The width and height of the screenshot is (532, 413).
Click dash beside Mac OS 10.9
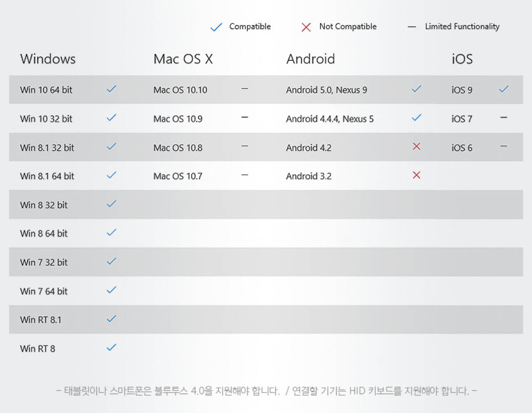pyautogui.click(x=245, y=117)
